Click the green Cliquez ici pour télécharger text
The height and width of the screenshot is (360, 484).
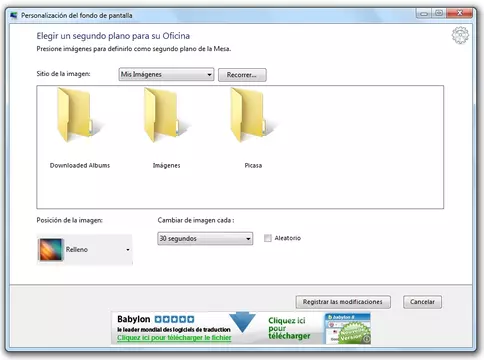[289, 328]
